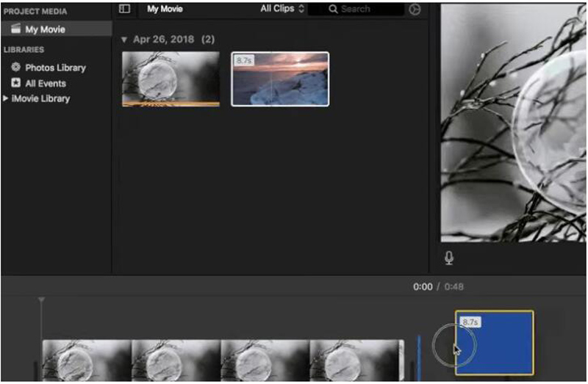Click the search magnifying glass icon
Viewport: 588px width, 384px height.
pos(333,10)
